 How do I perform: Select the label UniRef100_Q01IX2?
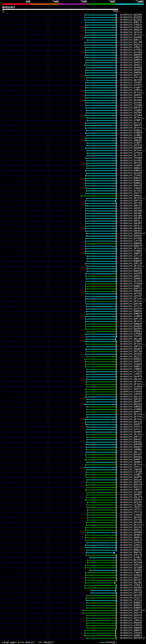click(131, 123)
